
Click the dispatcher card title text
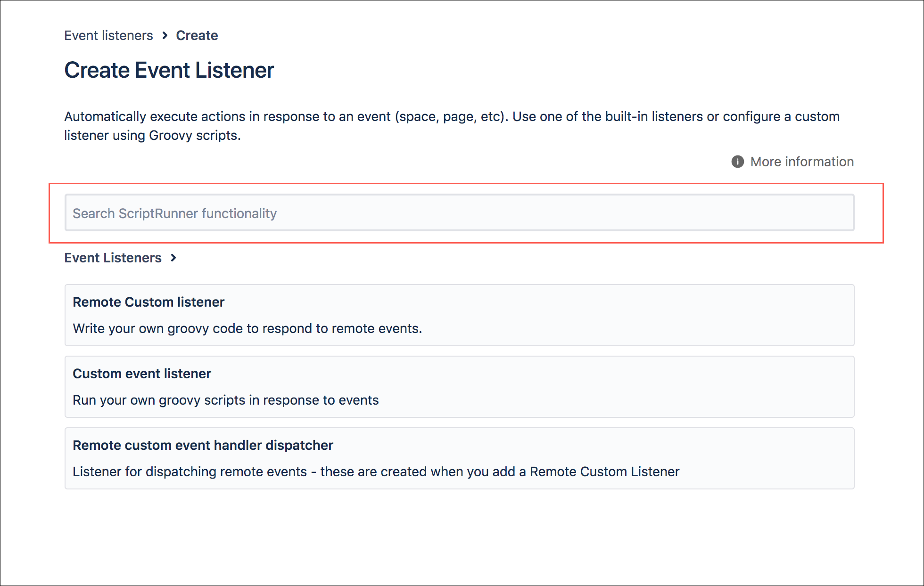tap(203, 445)
